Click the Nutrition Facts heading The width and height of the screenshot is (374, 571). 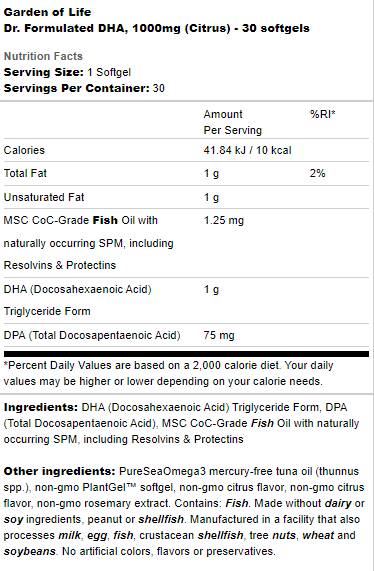(43, 56)
